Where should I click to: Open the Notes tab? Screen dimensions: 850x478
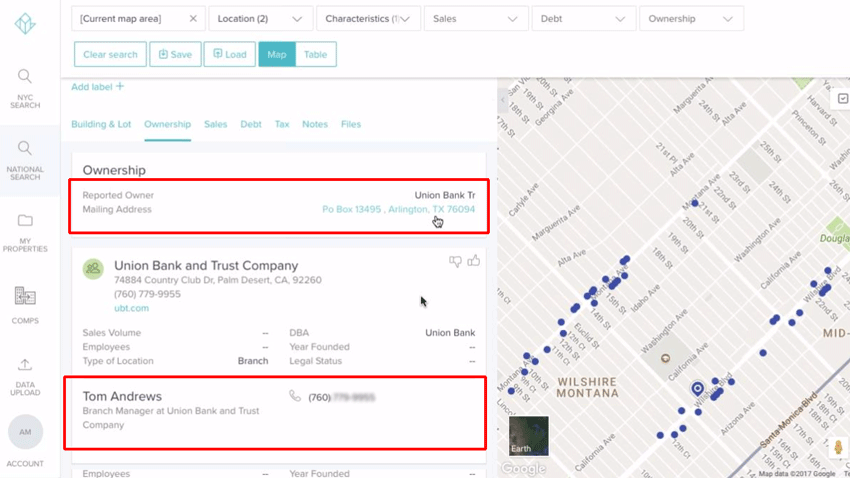315,124
